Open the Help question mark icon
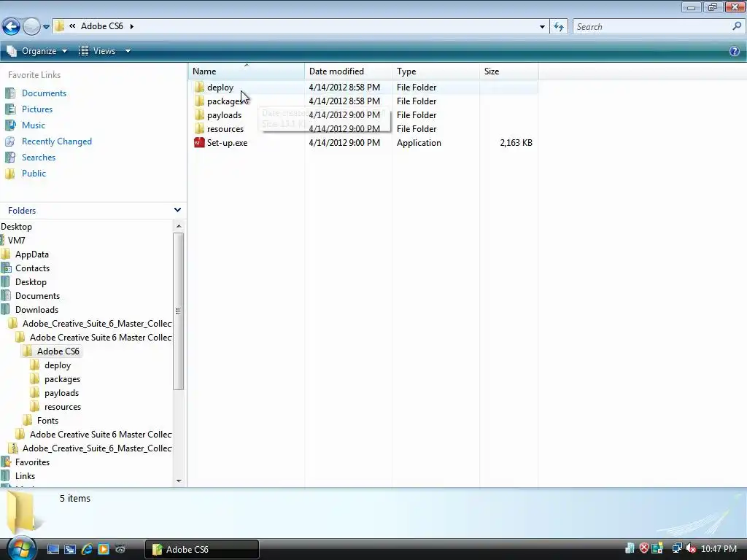The width and height of the screenshot is (747, 560). pyautogui.click(x=735, y=51)
